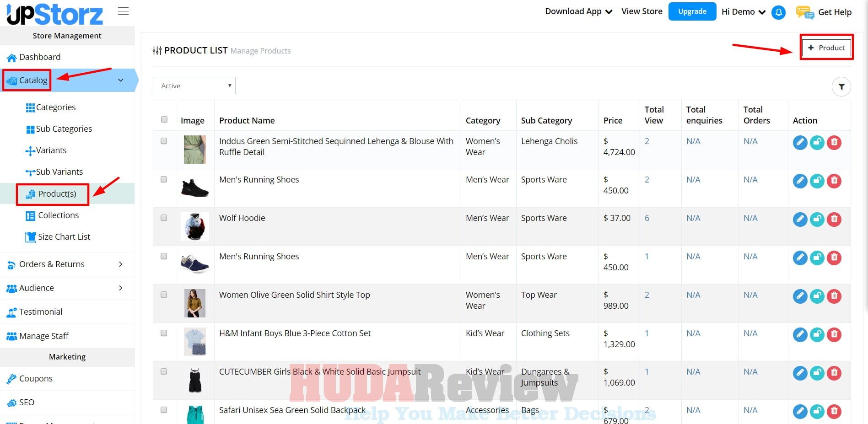Image resolution: width=868 pixels, height=424 pixels.
Task: Open Collections in sidebar
Action: (x=58, y=215)
